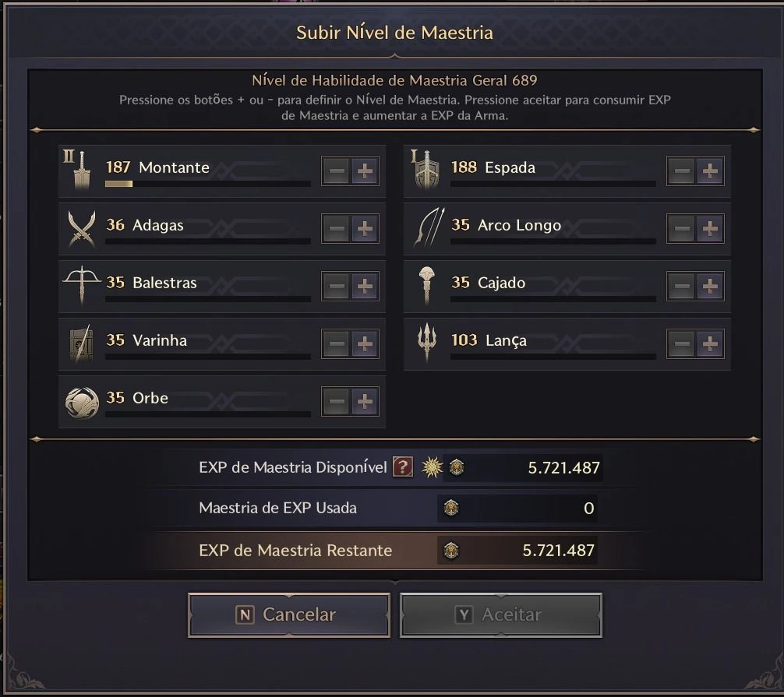784x697 pixels.
Task: Raise Adagas mastery level by one
Action: 364,229
